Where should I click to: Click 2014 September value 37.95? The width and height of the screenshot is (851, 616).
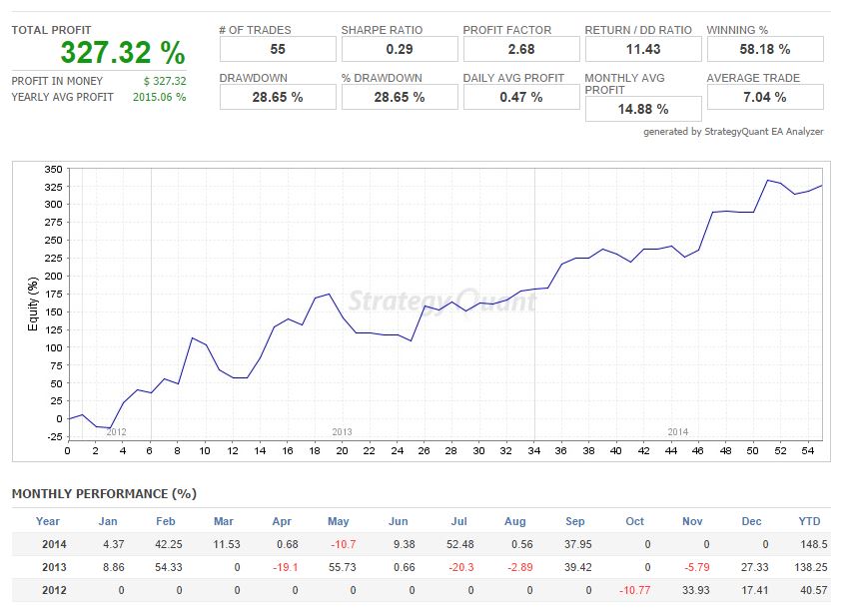point(578,544)
